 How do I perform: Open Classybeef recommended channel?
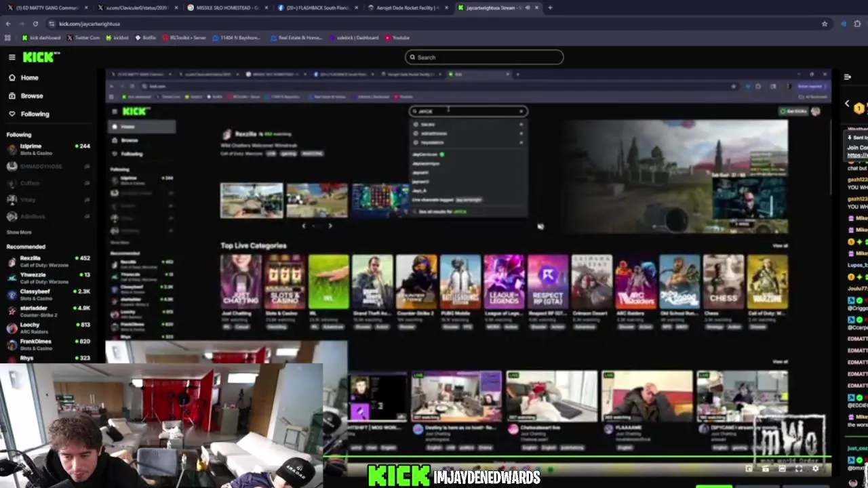[x=47, y=294]
